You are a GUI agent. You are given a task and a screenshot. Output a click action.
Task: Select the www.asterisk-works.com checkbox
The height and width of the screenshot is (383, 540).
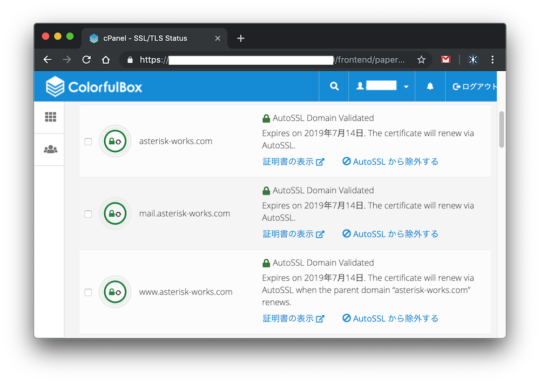pyautogui.click(x=88, y=292)
